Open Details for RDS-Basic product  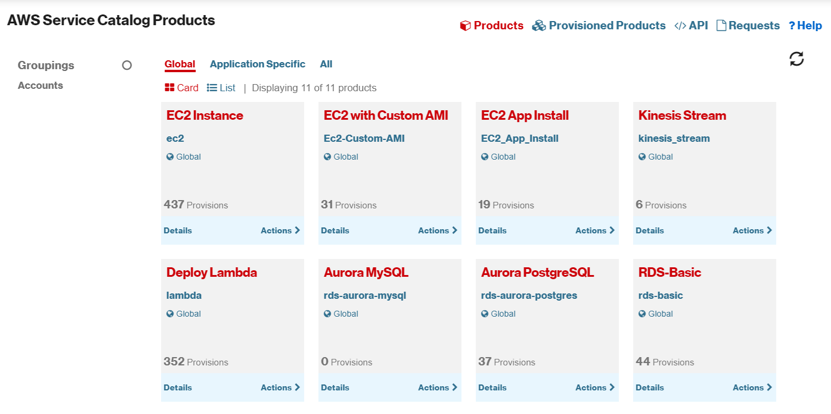tap(649, 388)
